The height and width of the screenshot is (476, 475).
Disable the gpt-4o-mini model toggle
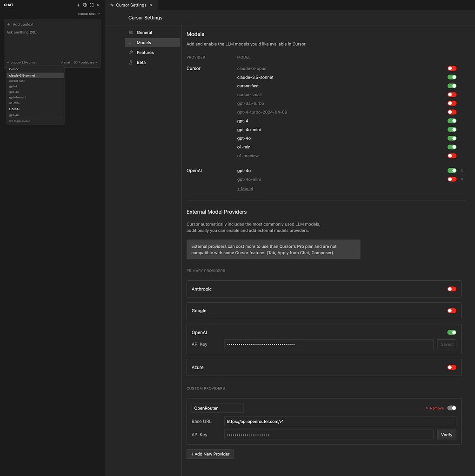point(451,129)
